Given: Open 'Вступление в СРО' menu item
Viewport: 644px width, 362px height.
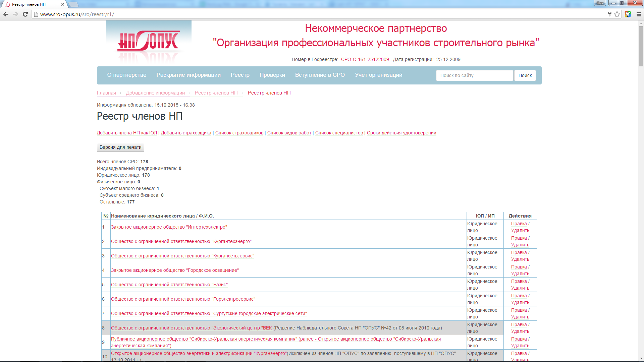Looking at the screenshot, I should click(x=320, y=75).
